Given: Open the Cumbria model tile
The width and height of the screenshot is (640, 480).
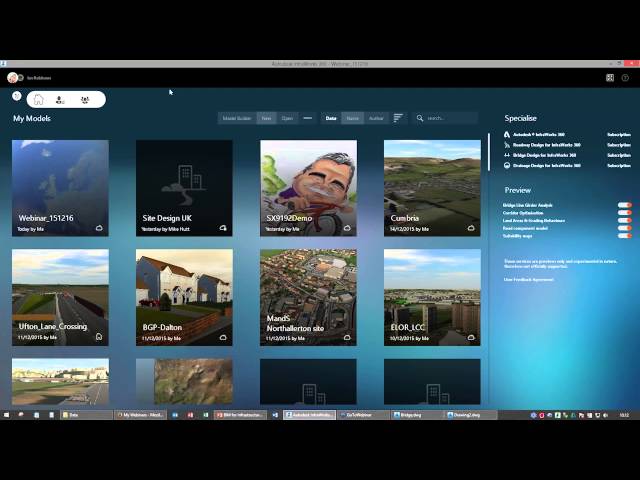Looking at the screenshot, I should [432, 188].
